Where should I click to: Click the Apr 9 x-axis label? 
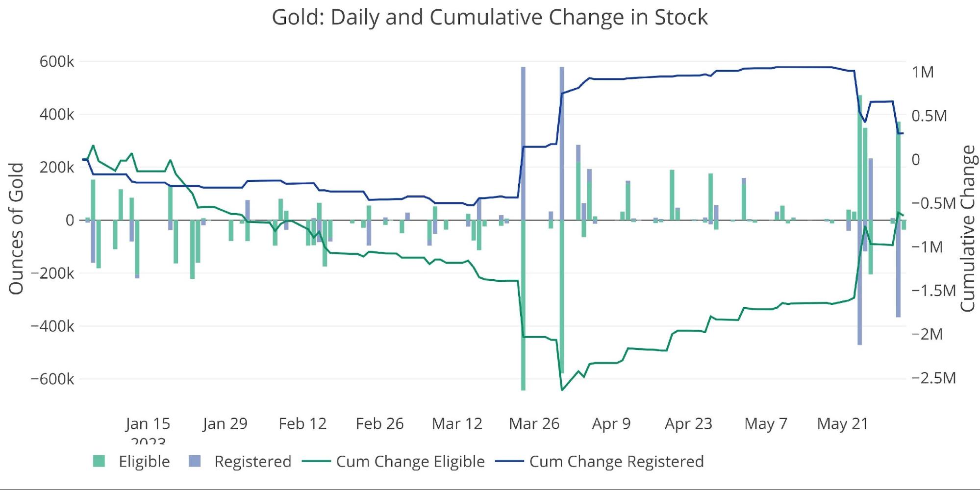pyautogui.click(x=611, y=424)
